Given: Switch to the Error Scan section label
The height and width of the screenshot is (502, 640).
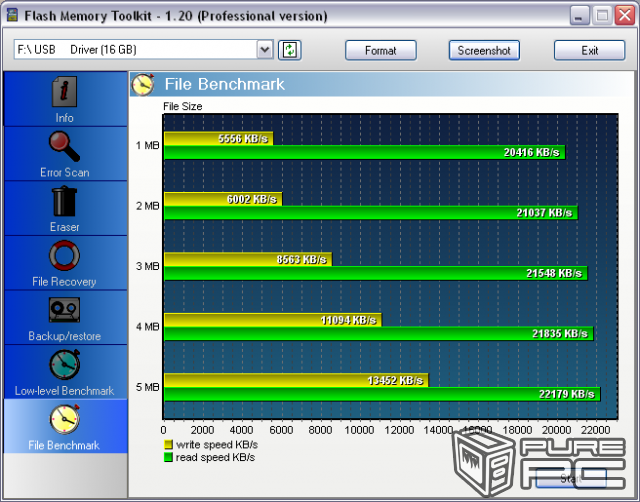Looking at the screenshot, I should (x=64, y=173).
